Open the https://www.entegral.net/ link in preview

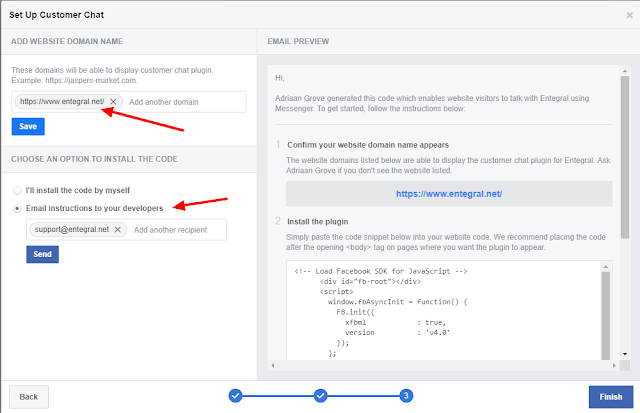tap(449, 194)
